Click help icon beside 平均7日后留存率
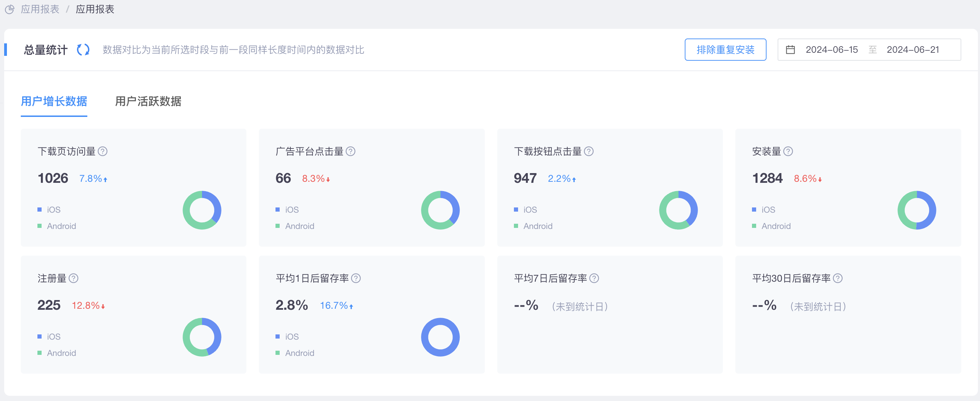Viewport: 980px width, 401px height. pyautogui.click(x=594, y=278)
